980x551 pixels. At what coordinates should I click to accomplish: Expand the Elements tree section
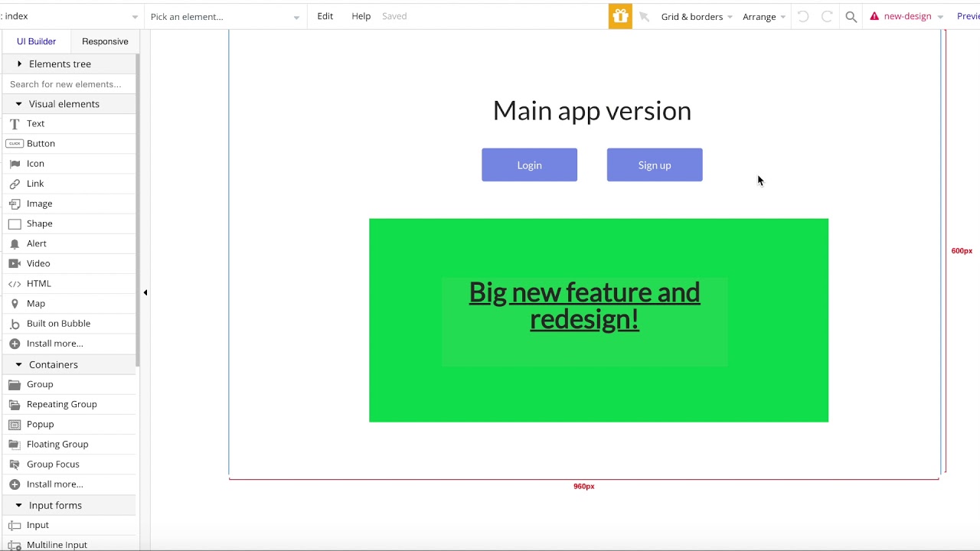(x=69, y=64)
